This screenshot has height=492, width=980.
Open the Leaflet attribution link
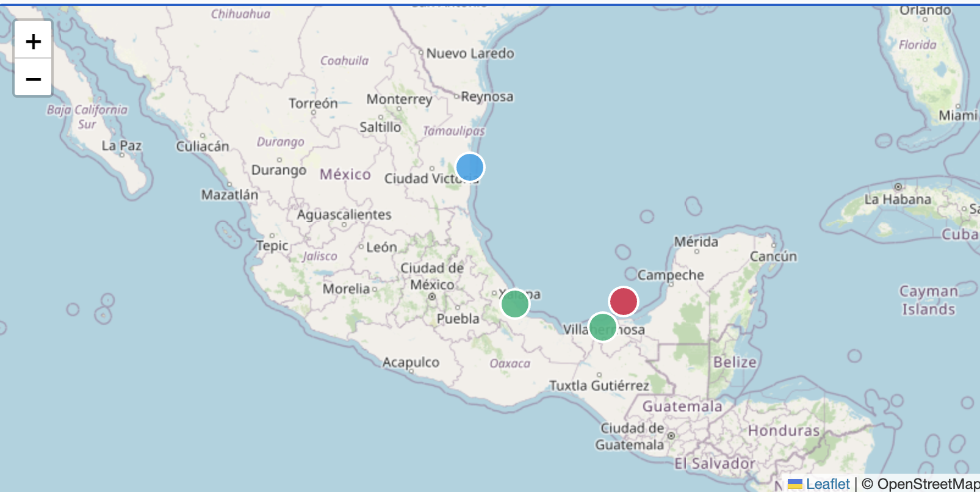pyautogui.click(x=819, y=484)
